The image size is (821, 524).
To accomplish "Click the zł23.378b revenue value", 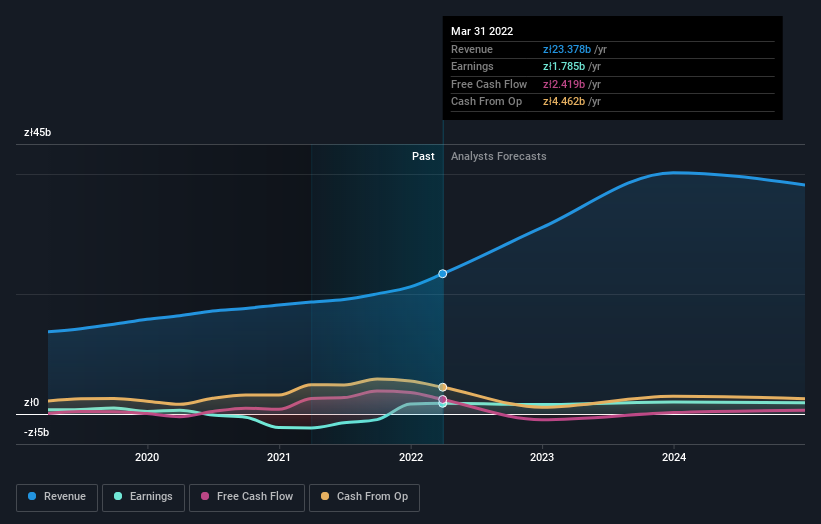I will pyautogui.click(x=567, y=49).
